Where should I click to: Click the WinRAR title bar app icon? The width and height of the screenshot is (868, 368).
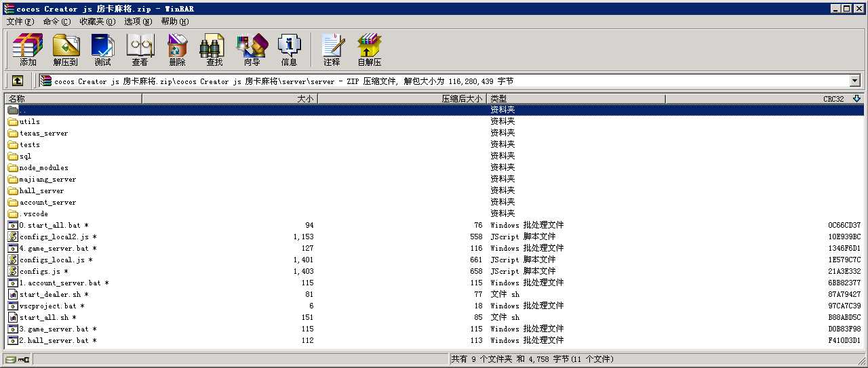click(x=8, y=9)
